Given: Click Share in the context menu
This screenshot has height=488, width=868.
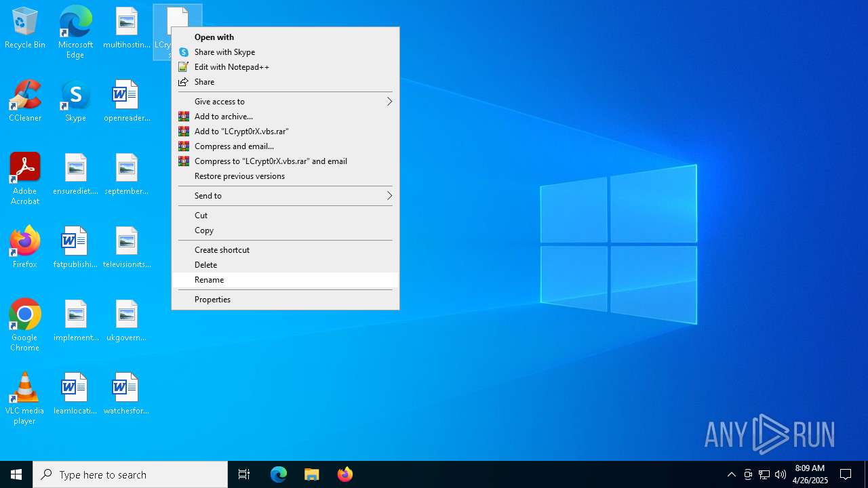Looking at the screenshot, I should click(285, 82).
